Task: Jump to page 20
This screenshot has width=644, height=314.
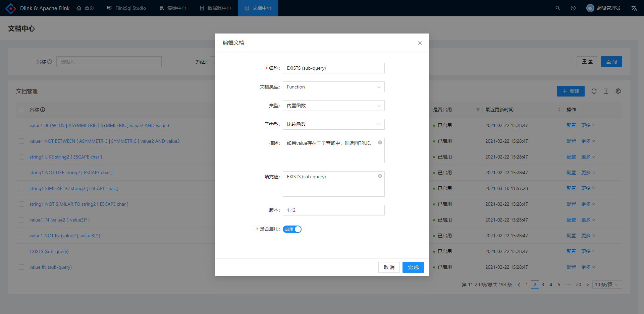Action: (579, 285)
